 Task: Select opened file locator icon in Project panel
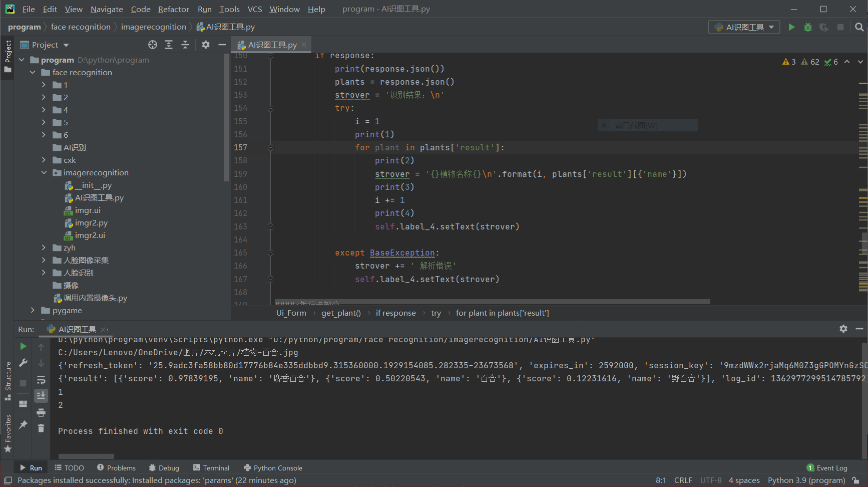tap(153, 45)
